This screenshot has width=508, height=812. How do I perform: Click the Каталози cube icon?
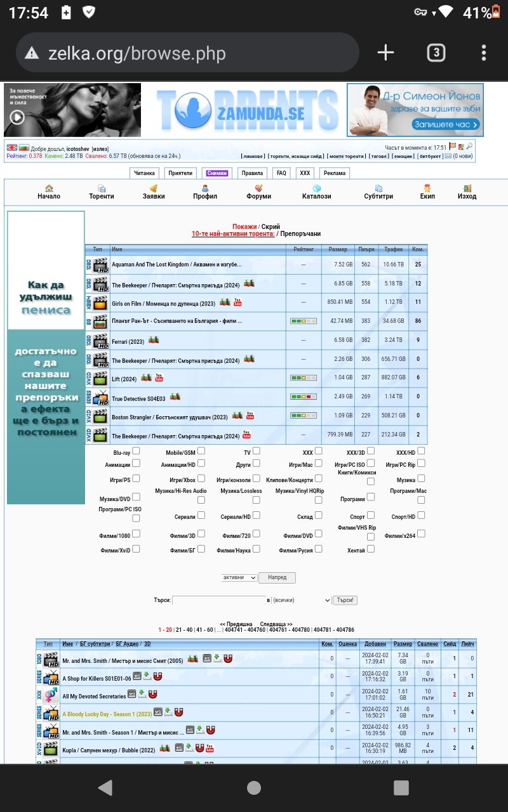(316, 188)
